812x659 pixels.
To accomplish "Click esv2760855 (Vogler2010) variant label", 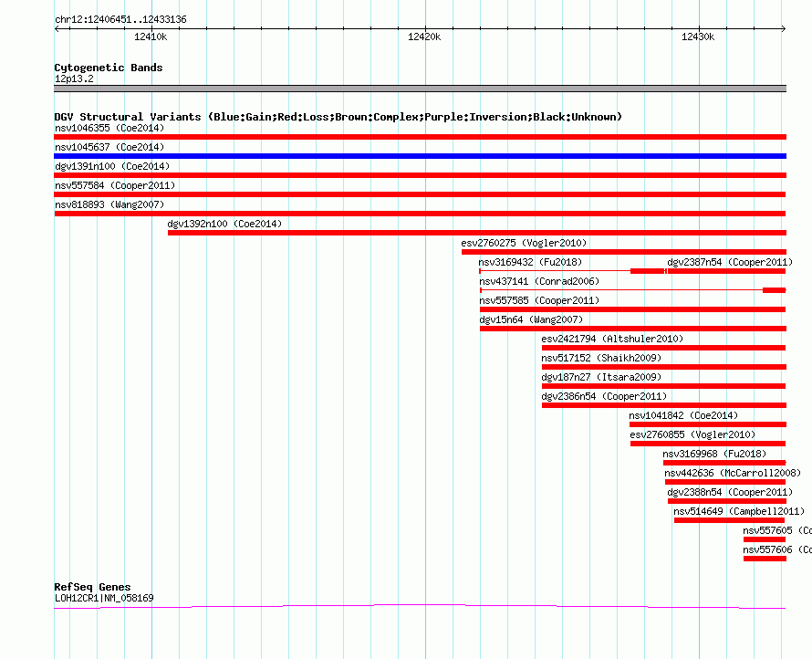I will (x=692, y=434).
